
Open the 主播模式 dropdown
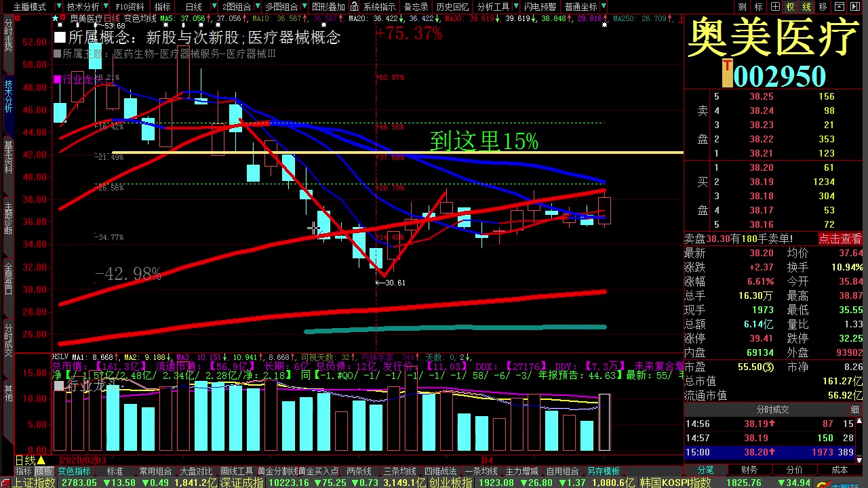pos(33,7)
